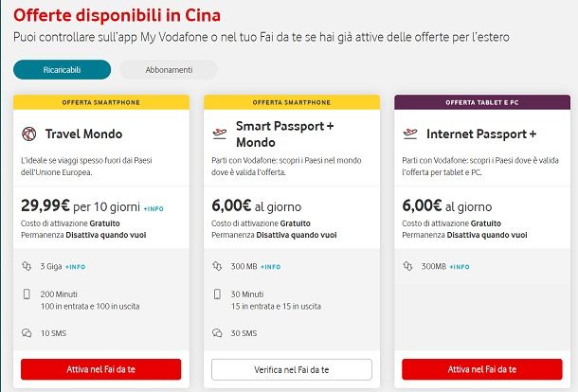Click the 300 MB data icon in Smart Passport
The image size is (578, 392).
click(x=218, y=267)
